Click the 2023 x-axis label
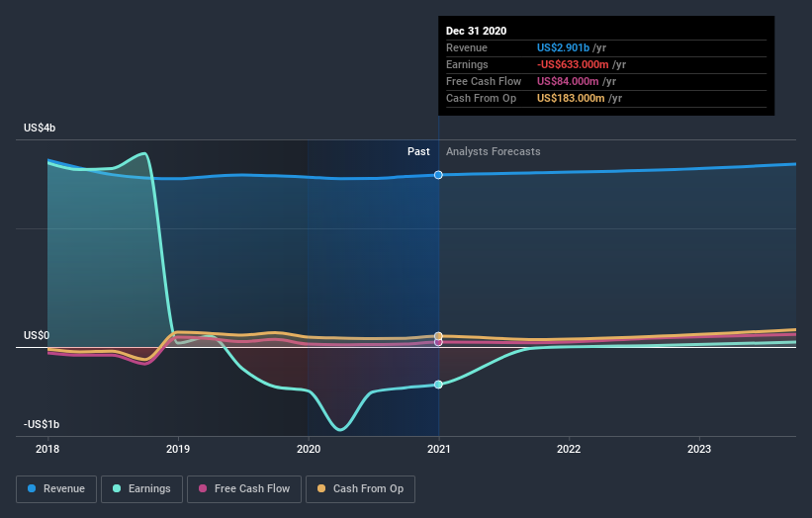Image resolution: width=812 pixels, height=518 pixels. (699, 449)
